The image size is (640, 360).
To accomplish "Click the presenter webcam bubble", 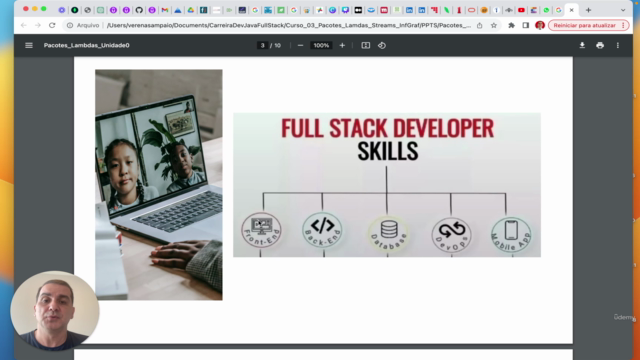I will pos(55,311).
